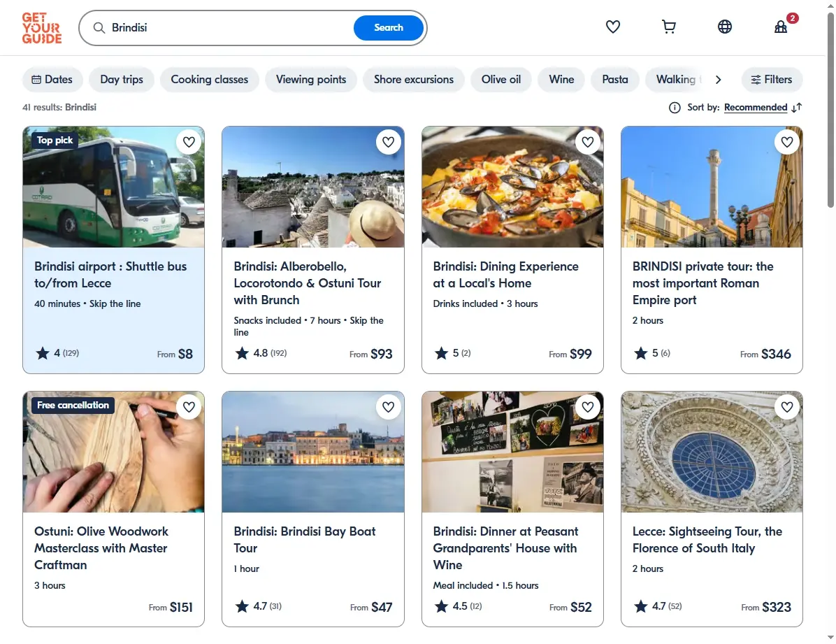The height and width of the screenshot is (644, 836).
Task: Click the photo wall restaurant image
Action: [512, 452]
